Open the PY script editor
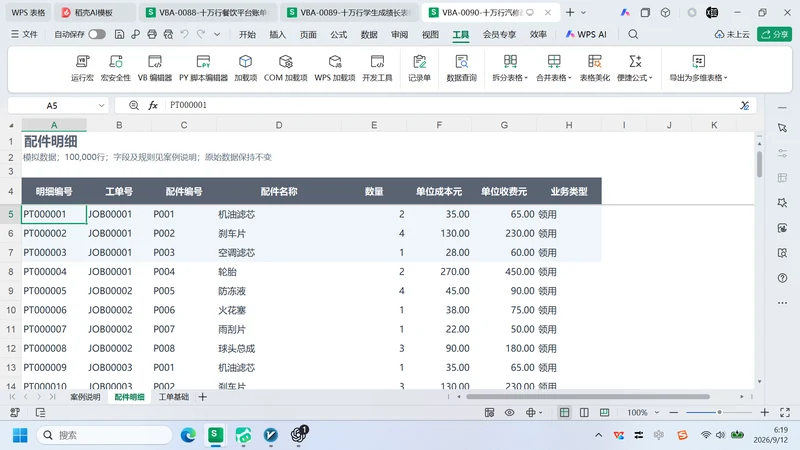 (x=203, y=68)
